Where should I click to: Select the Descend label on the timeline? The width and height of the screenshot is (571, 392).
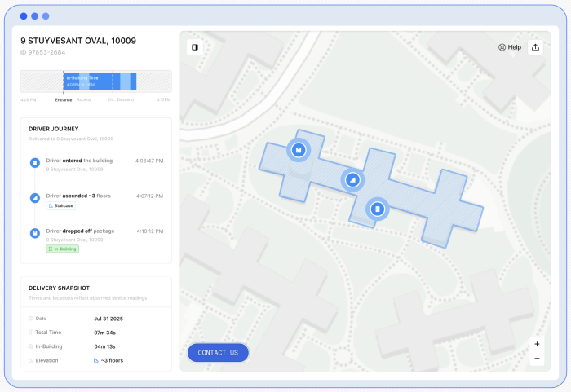tap(126, 100)
